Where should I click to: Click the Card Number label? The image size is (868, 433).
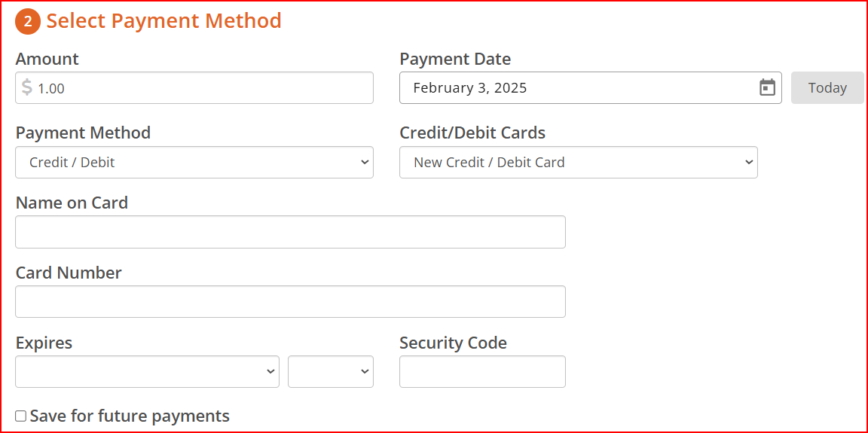69,273
